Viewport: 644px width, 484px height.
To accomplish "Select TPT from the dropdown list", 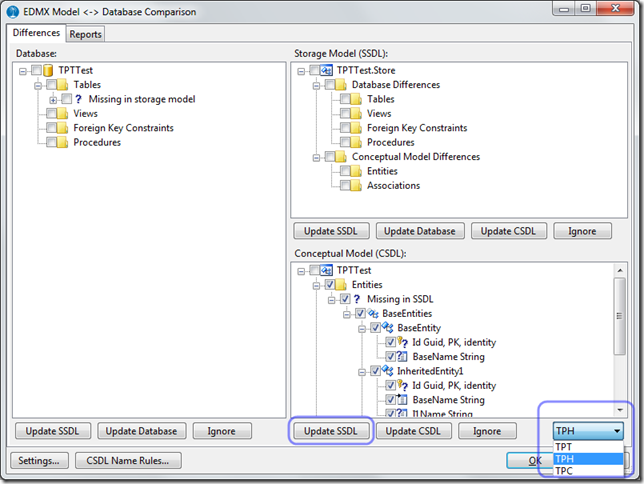I will pyautogui.click(x=588, y=447).
